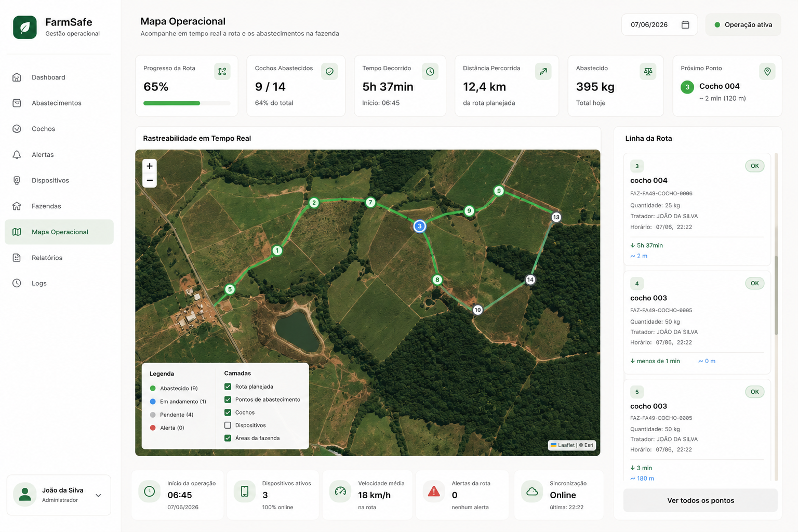
Task: Click OK badge on cocho 004 card
Action: click(x=754, y=166)
